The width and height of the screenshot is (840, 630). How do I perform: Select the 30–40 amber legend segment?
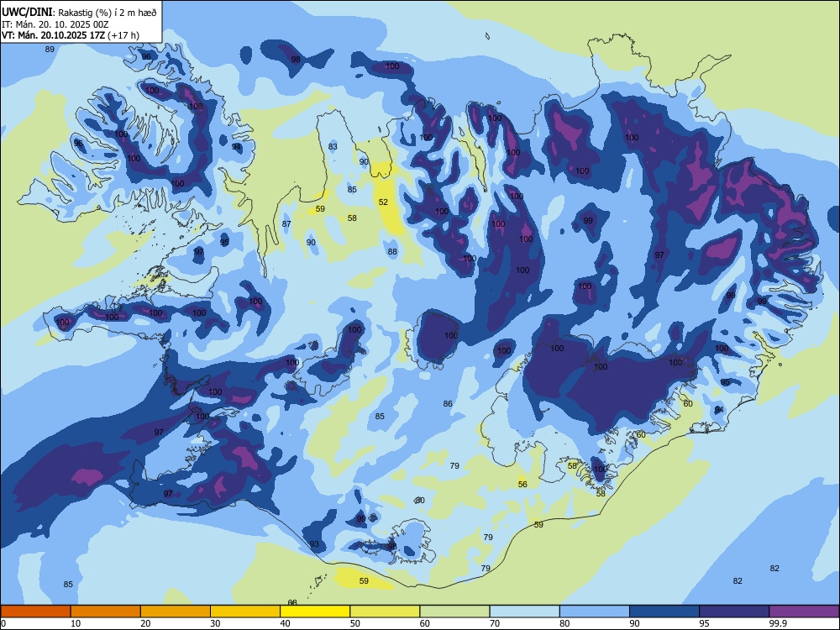(x=245, y=612)
